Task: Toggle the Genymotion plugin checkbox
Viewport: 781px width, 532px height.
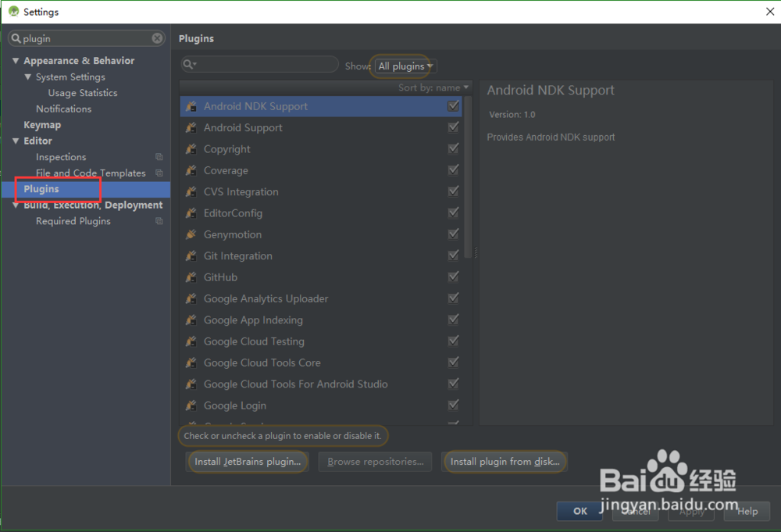Action: point(453,234)
